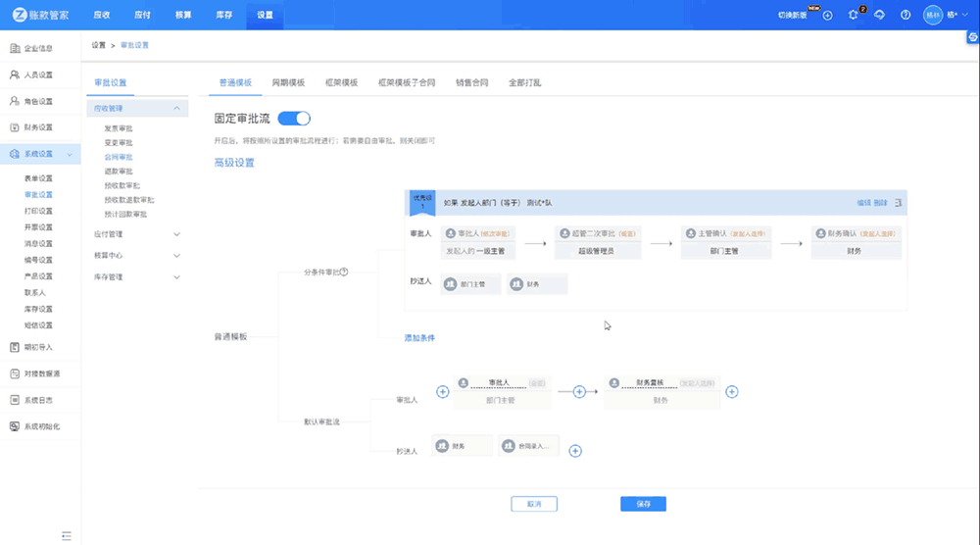Expand the 应付管理 section
Screen dimensions: 980x545
(176, 234)
